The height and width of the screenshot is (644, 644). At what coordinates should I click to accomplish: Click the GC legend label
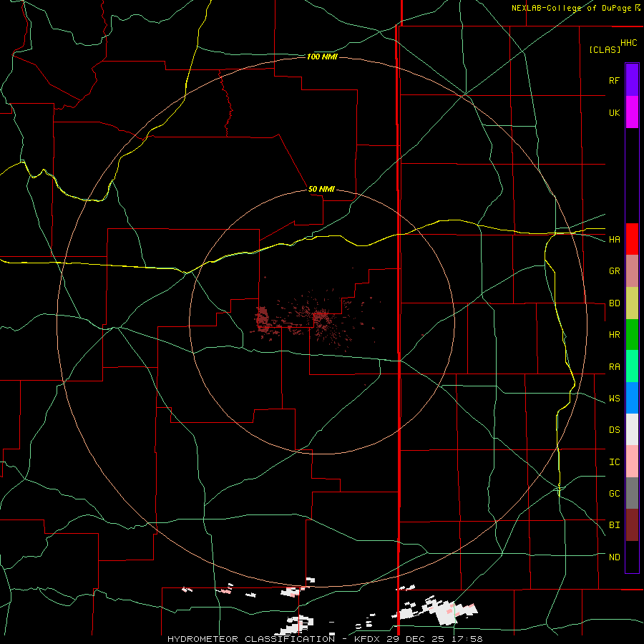[615, 494]
